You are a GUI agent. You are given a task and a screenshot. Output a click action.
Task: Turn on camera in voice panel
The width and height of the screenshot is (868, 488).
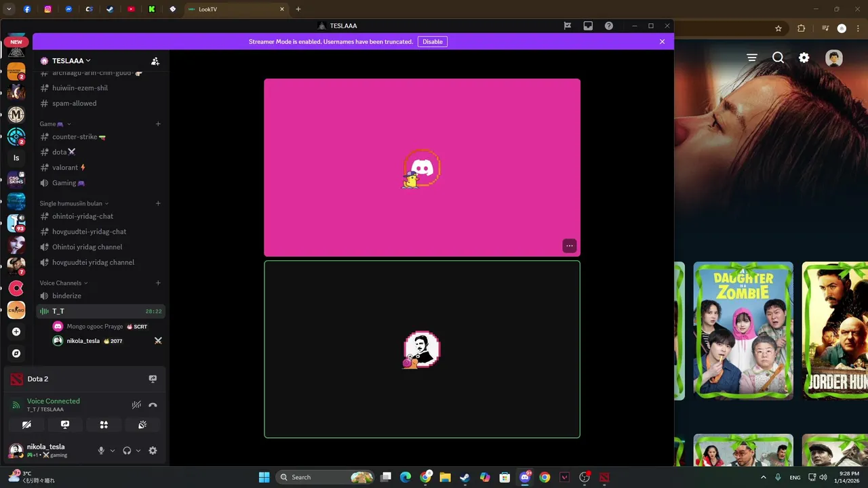click(x=26, y=424)
